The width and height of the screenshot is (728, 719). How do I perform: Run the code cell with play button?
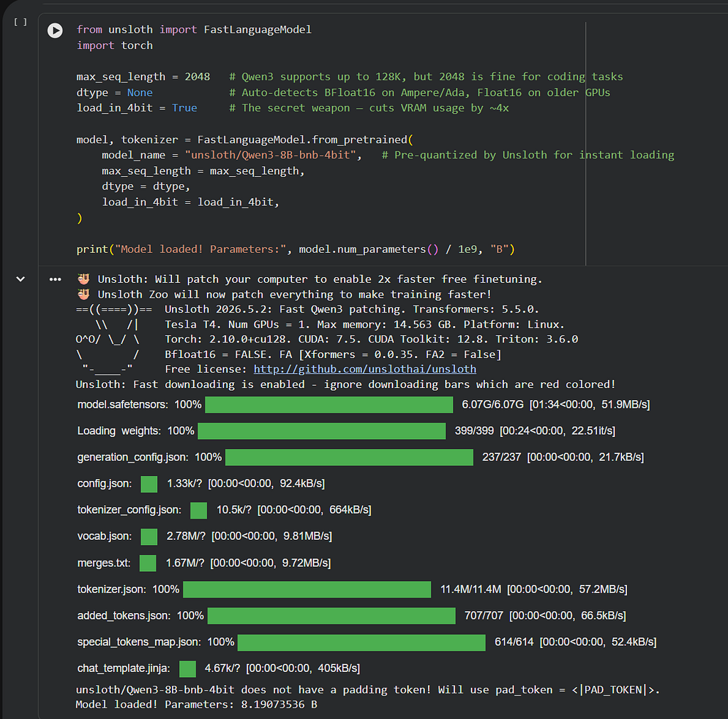55,31
